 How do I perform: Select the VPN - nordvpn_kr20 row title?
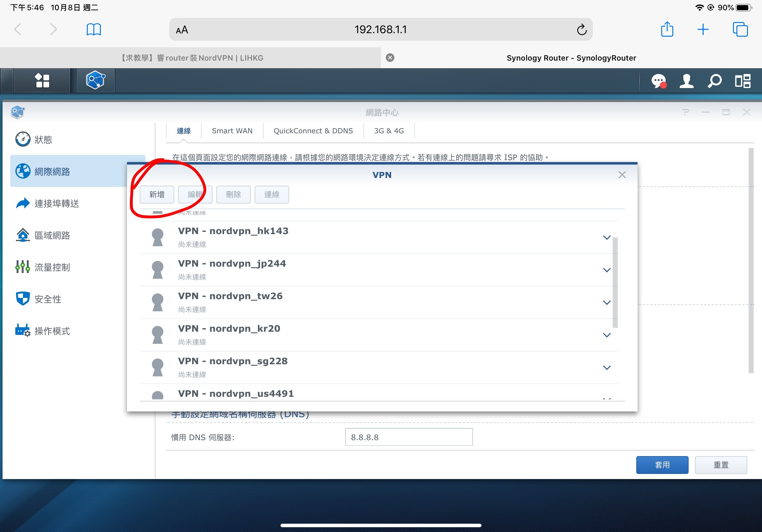pyautogui.click(x=229, y=329)
